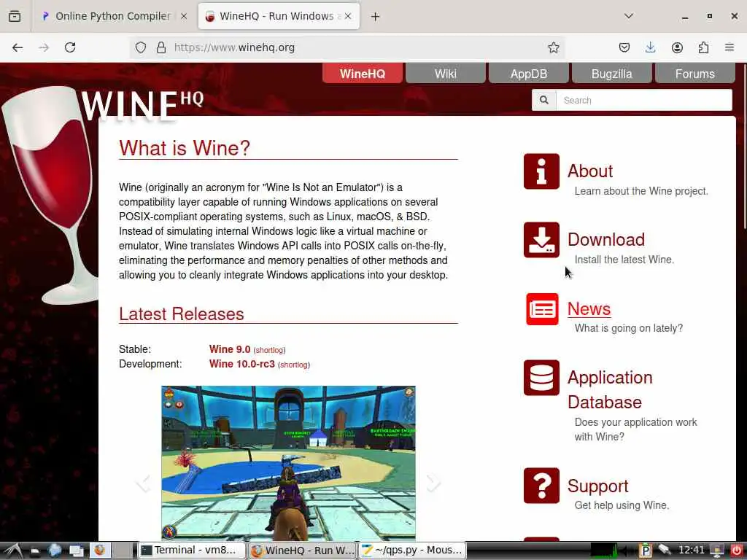Screen dimensions: 747x560
Task: Show the next screenshot in the carousel
Action: (x=433, y=483)
